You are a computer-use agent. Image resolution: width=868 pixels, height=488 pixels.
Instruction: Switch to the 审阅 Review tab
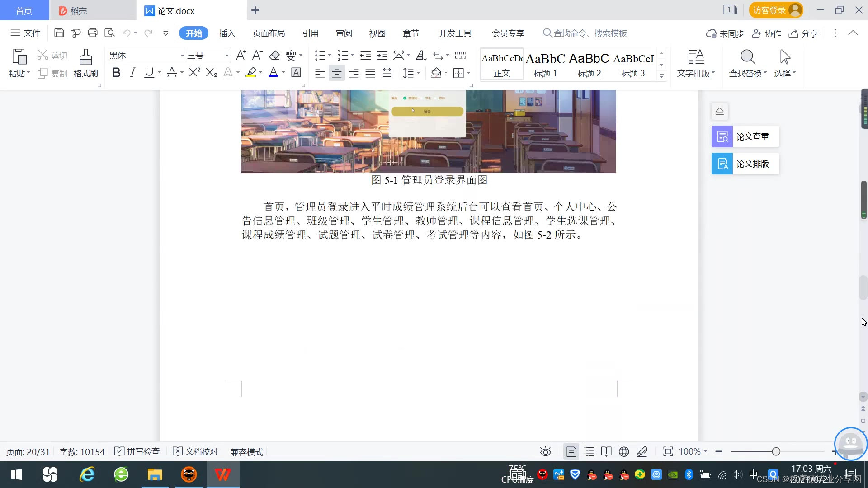(344, 33)
